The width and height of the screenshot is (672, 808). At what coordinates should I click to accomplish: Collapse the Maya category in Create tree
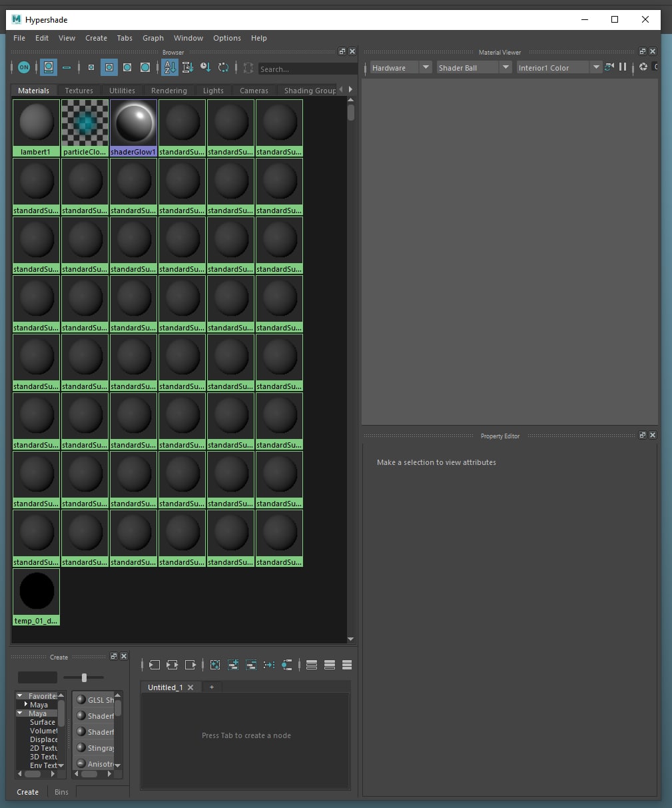pyautogui.click(x=20, y=713)
